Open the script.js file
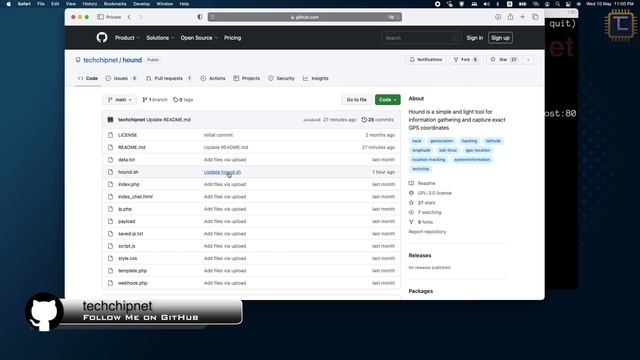This screenshot has height=360, width=640. click(x=127, y=246)
